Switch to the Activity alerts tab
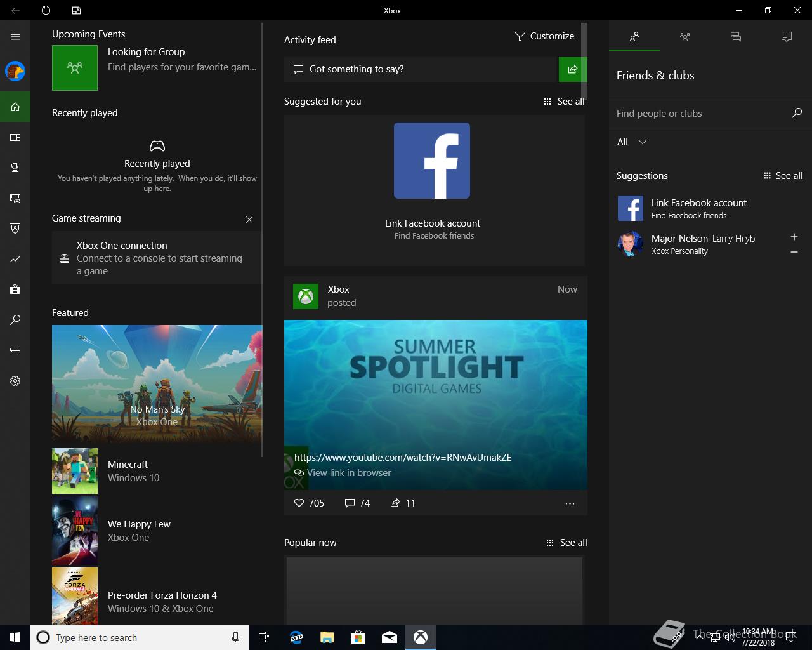Screen dimensions: 812x650 (x=787, y=37)
